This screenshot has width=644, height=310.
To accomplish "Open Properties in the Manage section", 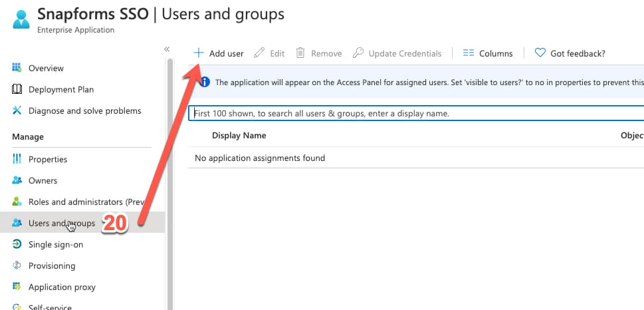I will [x=48, y=159].
